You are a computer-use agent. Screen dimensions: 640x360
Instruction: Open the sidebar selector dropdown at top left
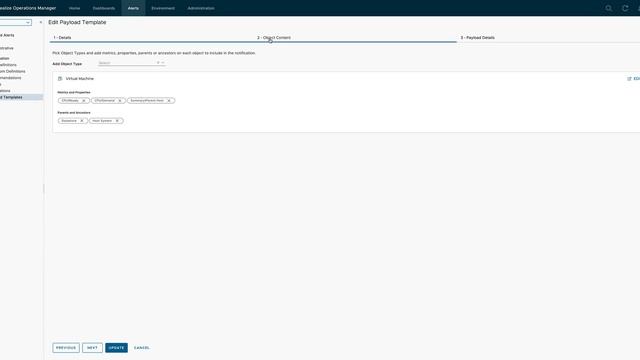(15, 22)
